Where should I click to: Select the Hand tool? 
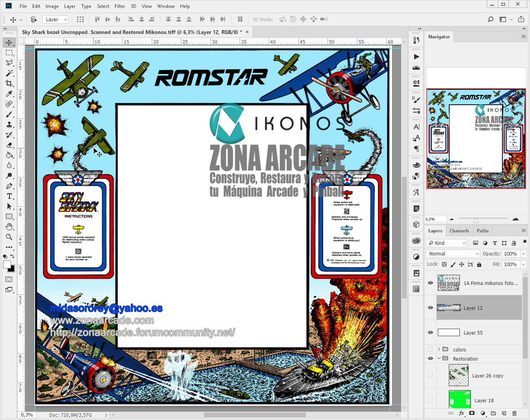(x=9, y=227)
